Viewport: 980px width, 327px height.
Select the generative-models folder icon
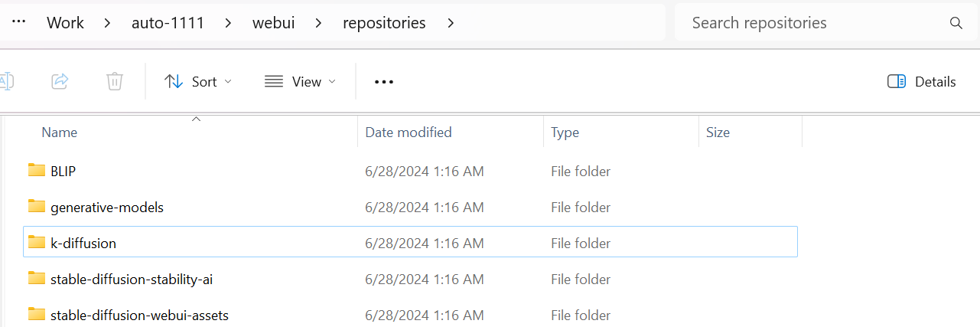click(x=37, y=207)
